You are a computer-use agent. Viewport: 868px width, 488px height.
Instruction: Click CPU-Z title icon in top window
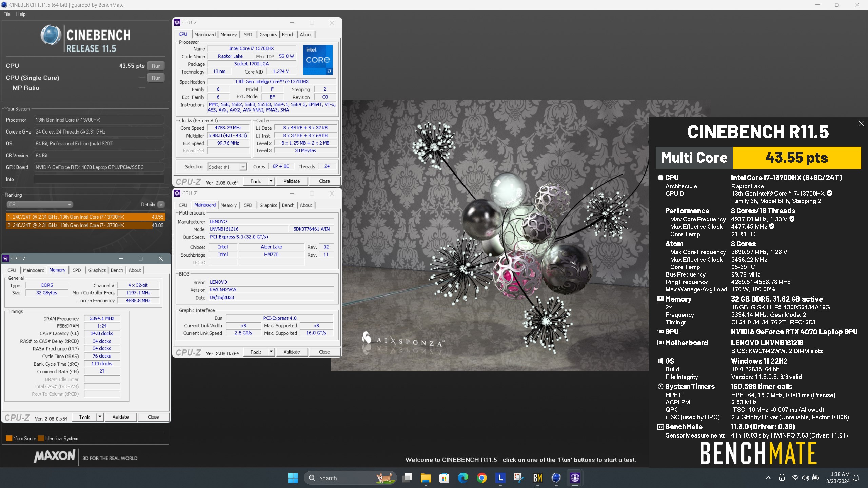177,22
